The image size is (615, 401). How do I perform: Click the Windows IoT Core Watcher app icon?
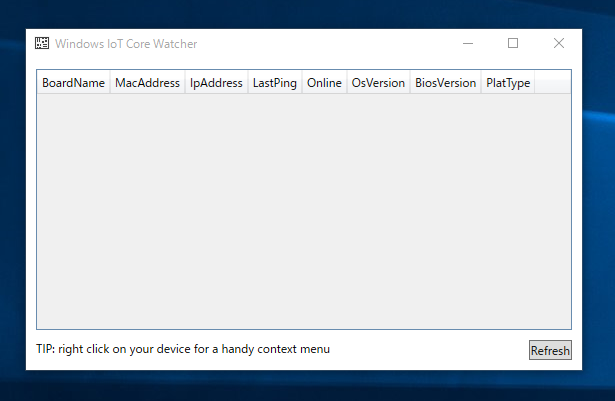pos(42,43)
